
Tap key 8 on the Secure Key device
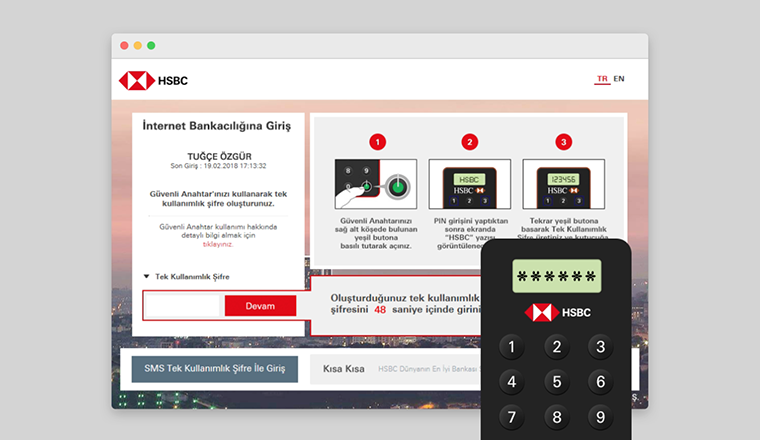click(556, 417)
